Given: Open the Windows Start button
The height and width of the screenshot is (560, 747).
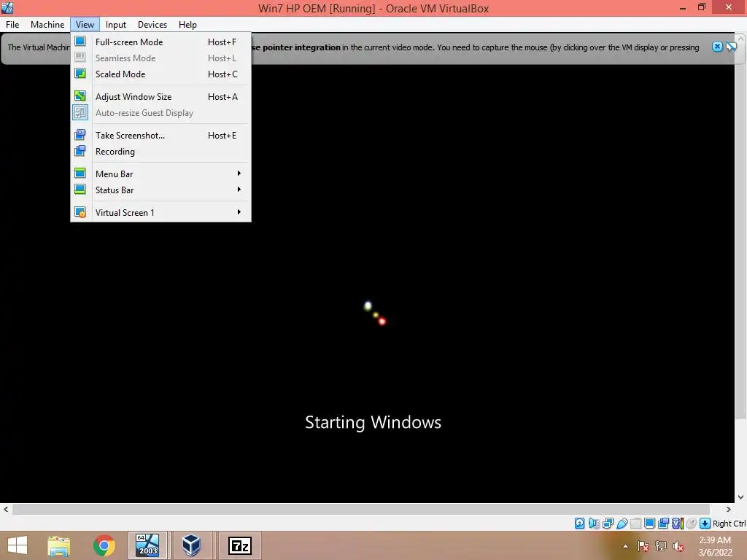Looking at the screenshot, I should click(x=18, y=545).
